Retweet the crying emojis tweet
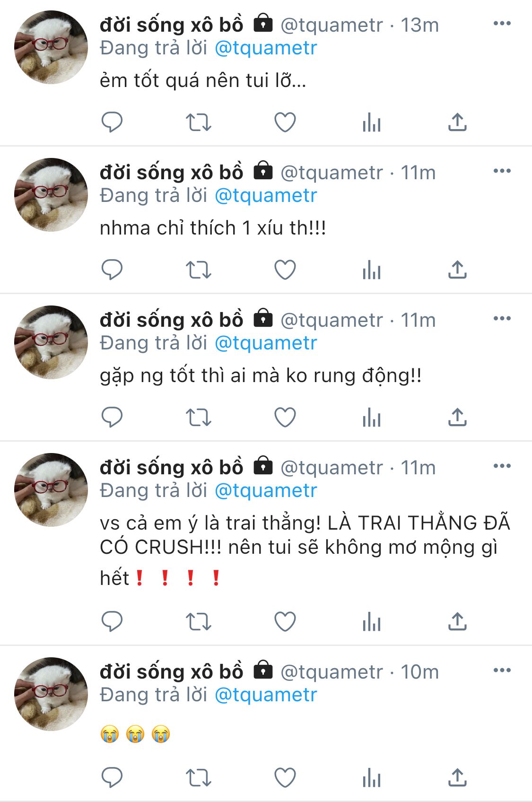This screenshot has width=532, height=802. [x=198, y=777]
